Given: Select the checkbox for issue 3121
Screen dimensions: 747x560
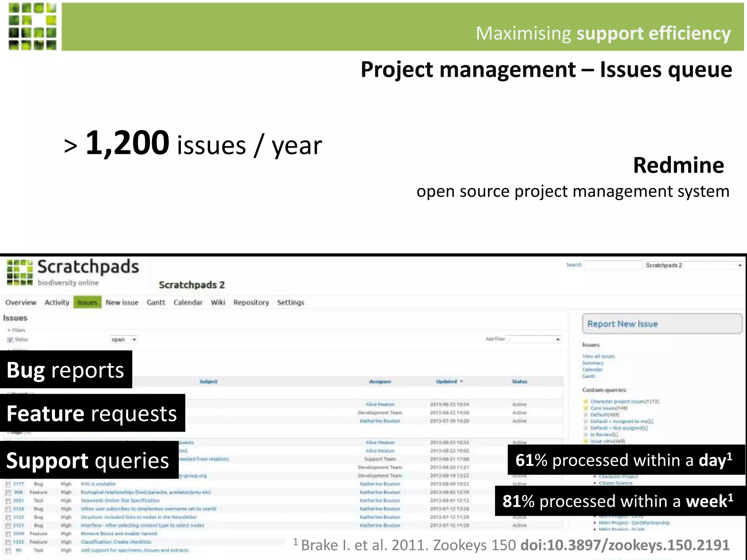Looking at the screenshot, I should pyautogui.click(x=8, y=526).
